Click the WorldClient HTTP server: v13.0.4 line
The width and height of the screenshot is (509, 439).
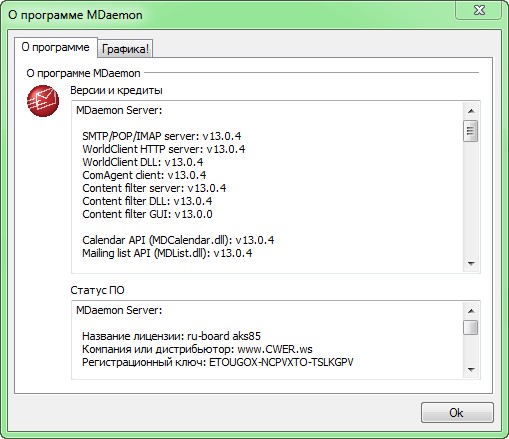coord(164,149)
